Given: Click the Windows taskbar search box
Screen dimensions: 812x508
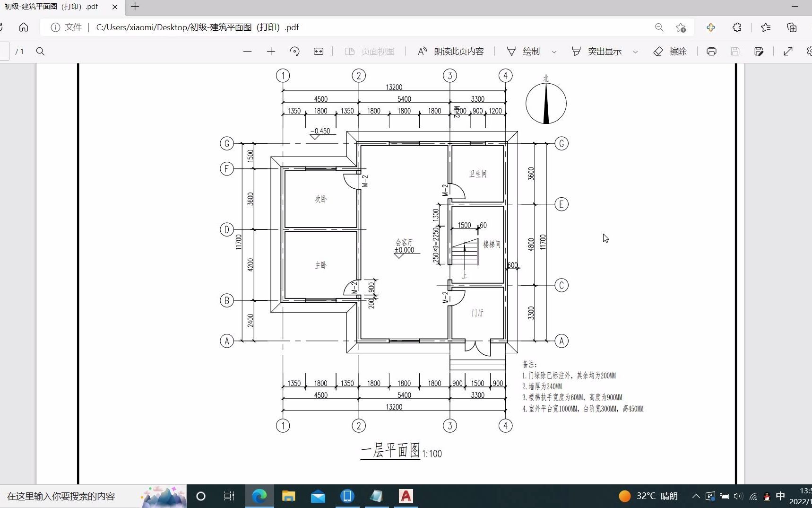Looking at the screenshot, I should click(x=93, y=496).
